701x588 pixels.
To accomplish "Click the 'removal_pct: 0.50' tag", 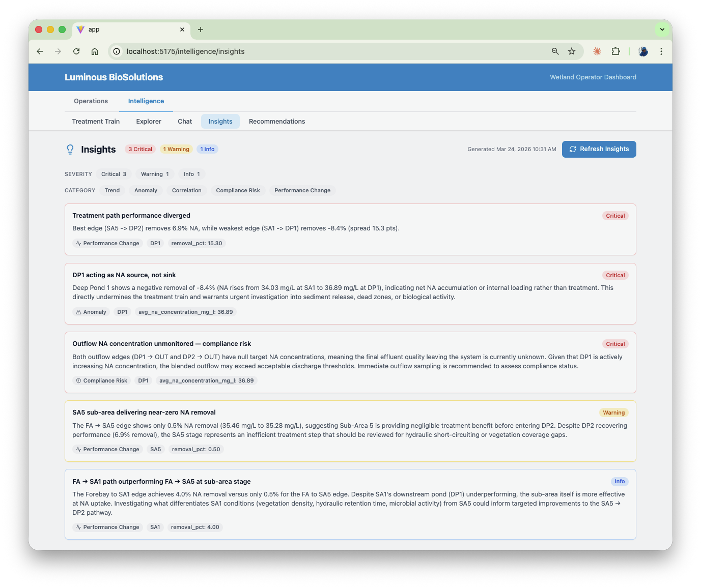I will [x=196, y=449].
